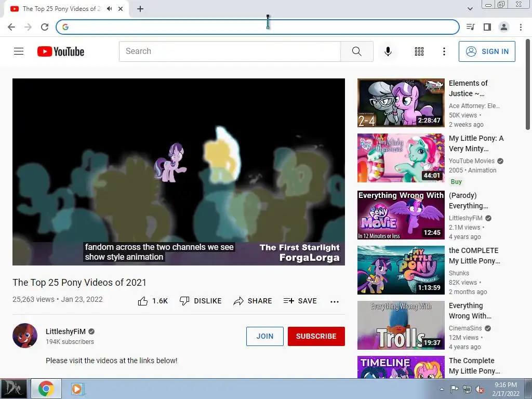Go forward in Chrome
Viewport: 532px width, 399px height.
click(28, 27)
